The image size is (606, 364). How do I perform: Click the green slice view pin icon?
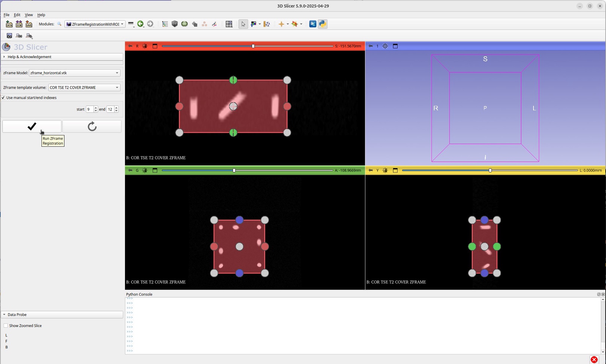coord(130,170)
